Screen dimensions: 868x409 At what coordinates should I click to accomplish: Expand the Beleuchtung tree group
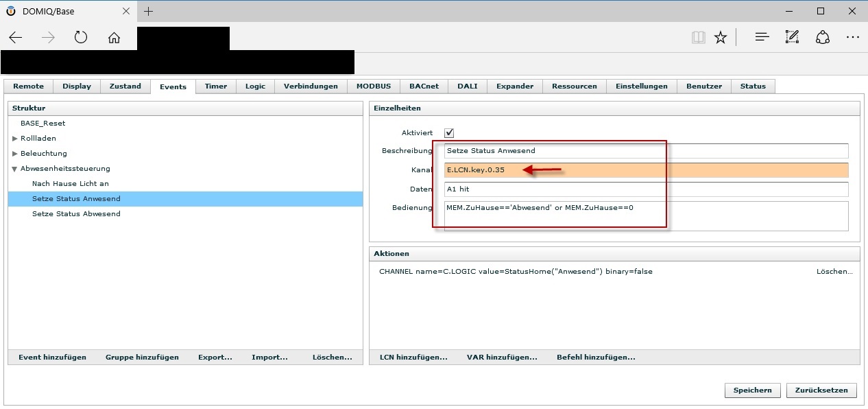(x=15, y=154)
